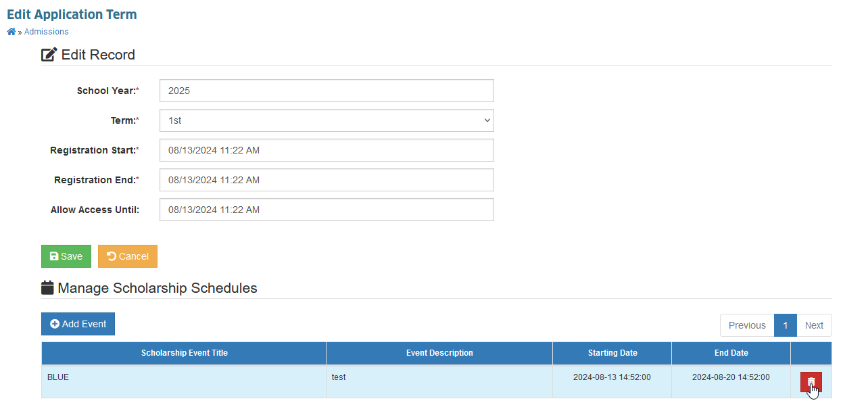
Task: Select the BLUE event title cell
Action: [x=184, y=381]
